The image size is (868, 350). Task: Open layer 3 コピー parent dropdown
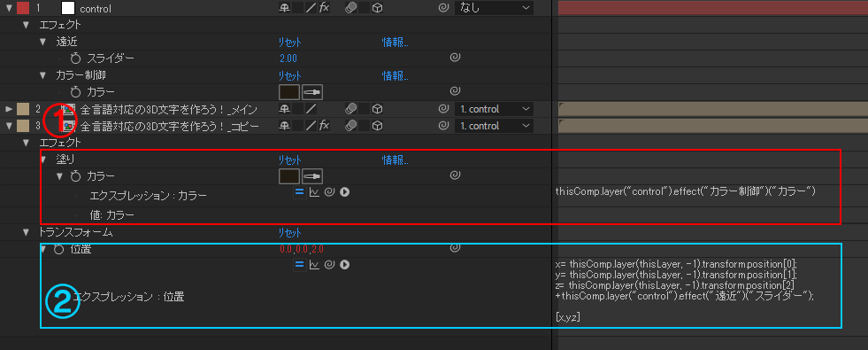(494, 126)
